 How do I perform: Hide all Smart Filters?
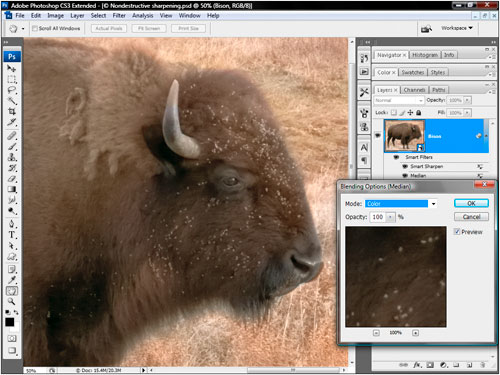point(396,157)
